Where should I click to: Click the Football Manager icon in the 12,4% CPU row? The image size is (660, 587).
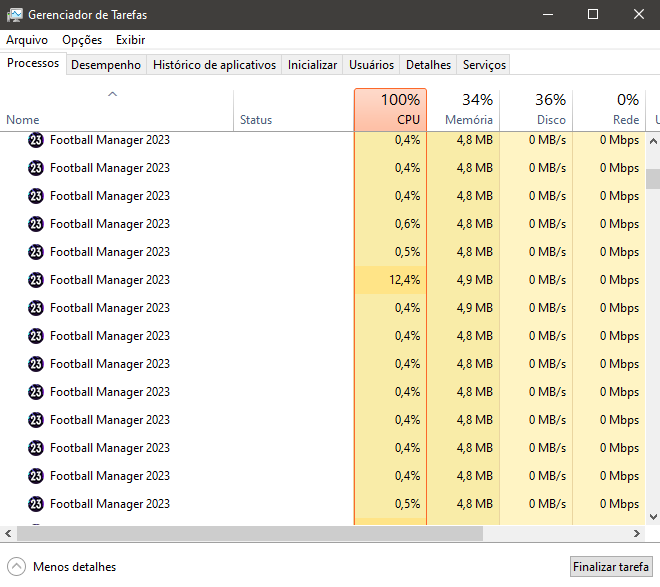click(36, 280)
